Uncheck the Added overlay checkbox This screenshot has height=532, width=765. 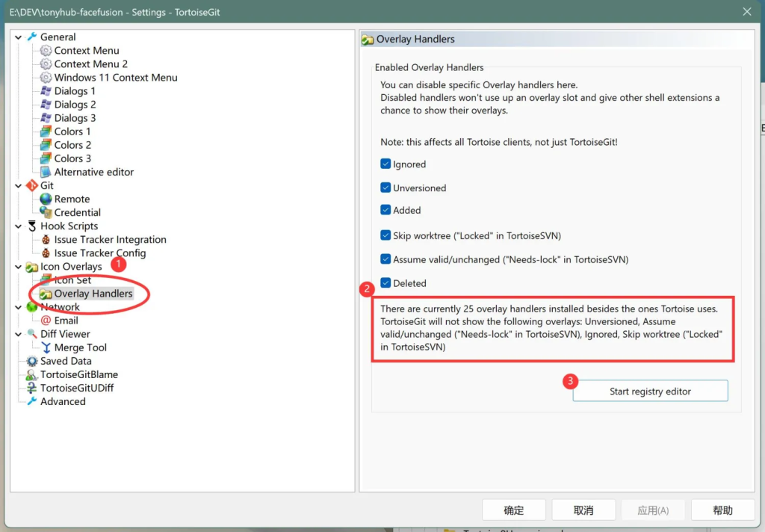pos(385,210)
